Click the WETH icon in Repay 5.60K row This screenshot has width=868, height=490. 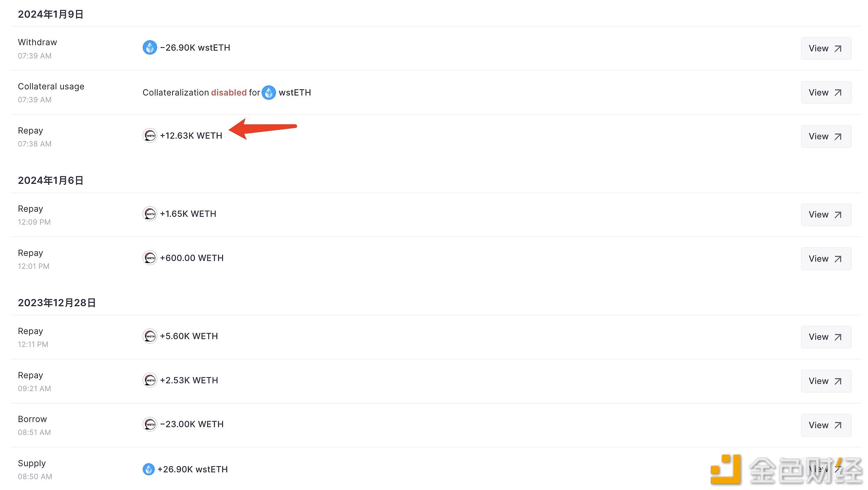pyautogui.click(x=148, y=336)
